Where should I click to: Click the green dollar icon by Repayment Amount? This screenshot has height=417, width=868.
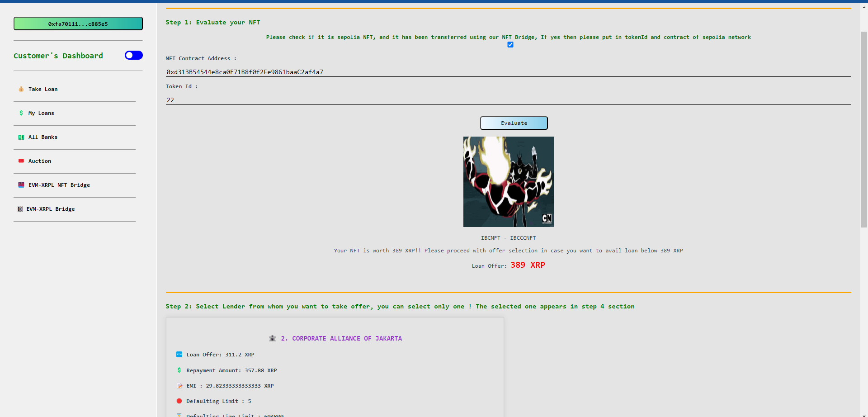[x=179, y=370]
